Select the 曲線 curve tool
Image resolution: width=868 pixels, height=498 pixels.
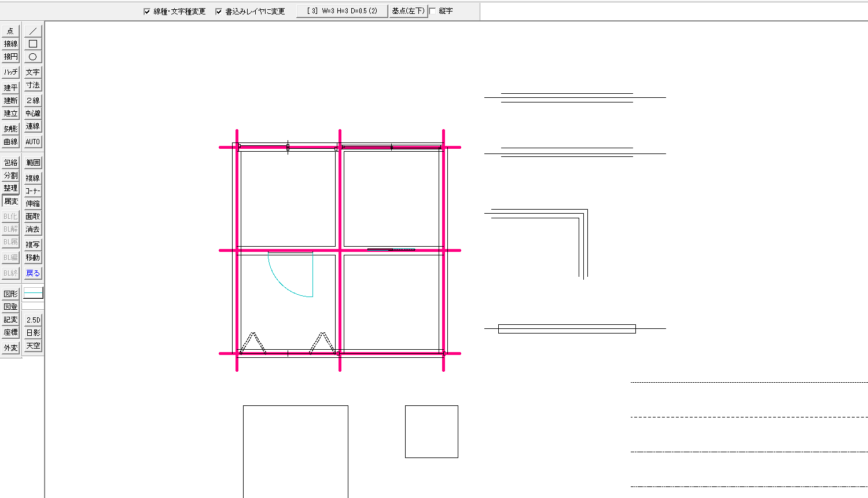(10, 141)
